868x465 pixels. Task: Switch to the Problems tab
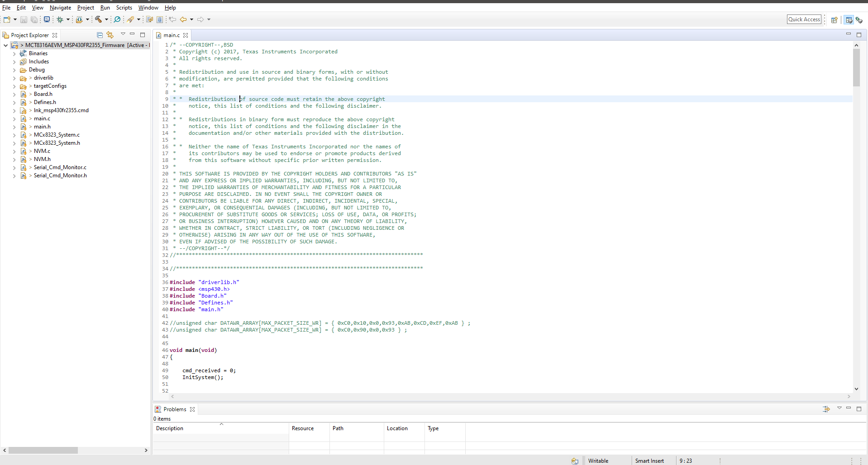click(174, 409)
